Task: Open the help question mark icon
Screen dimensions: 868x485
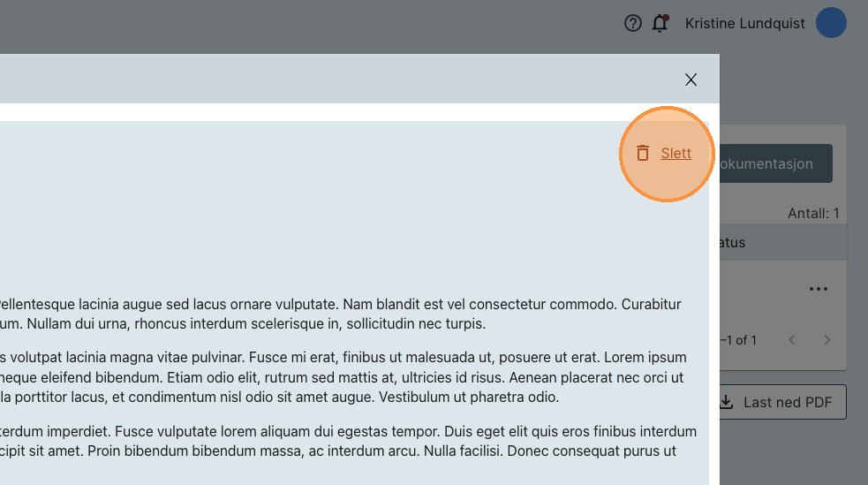Action: click(632, 24)
